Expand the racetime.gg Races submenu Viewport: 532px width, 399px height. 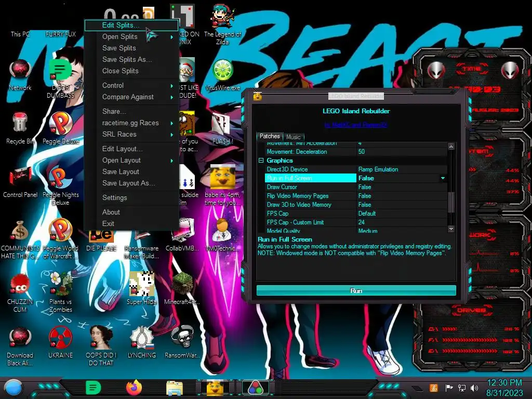131,123
